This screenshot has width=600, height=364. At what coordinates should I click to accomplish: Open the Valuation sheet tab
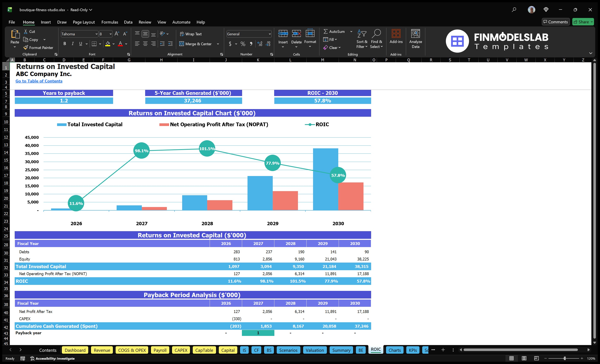tap(315, 350)
